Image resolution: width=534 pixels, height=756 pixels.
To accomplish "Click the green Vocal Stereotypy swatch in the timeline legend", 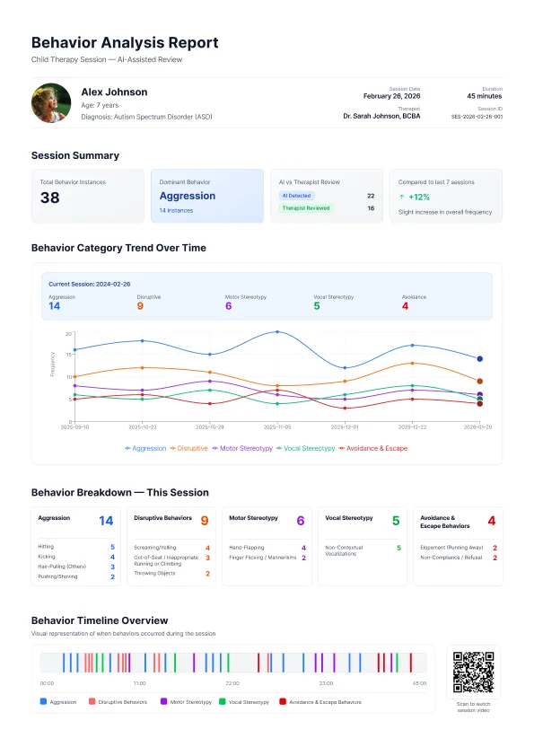I will (x=223, y=701).
